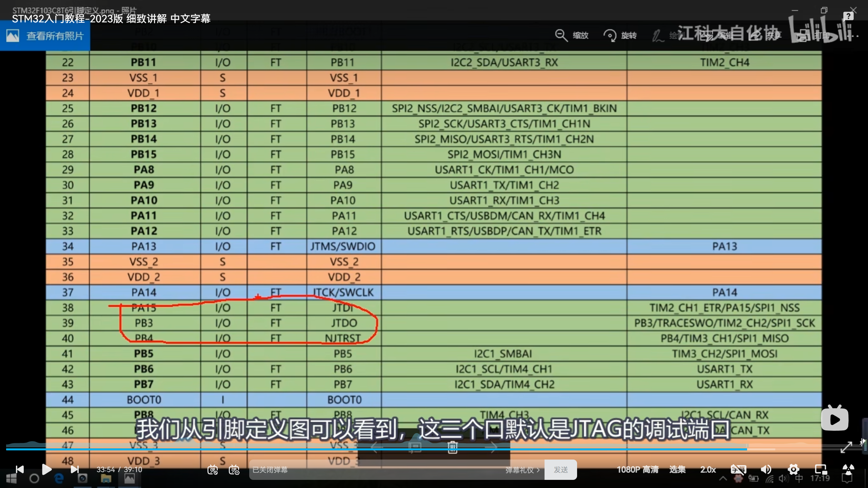
Task: Open 1080P 高清 quality dropdown
Action: 637,469
